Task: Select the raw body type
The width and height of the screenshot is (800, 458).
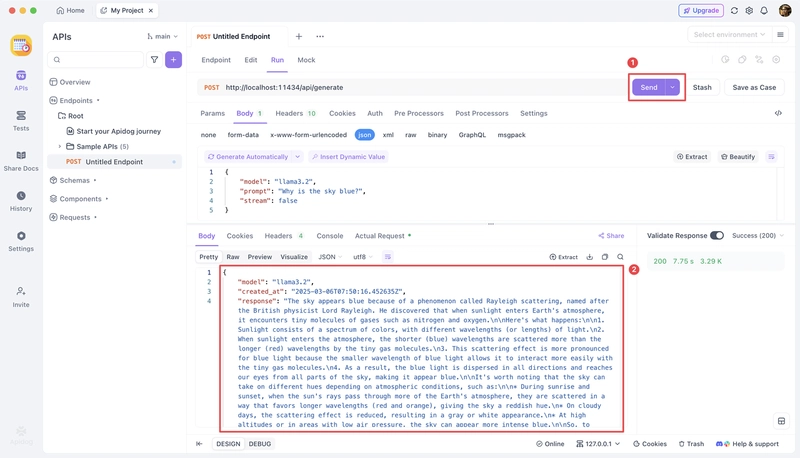Action: click(411, 135)
